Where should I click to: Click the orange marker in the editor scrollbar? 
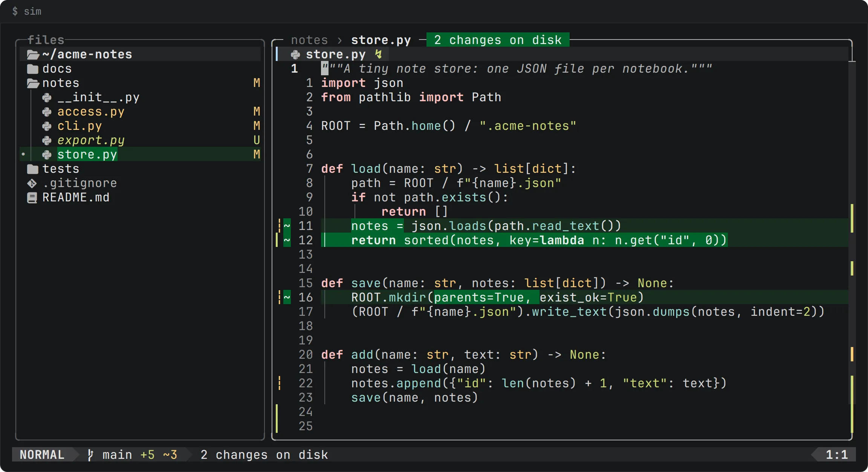pyautogui.click(x=852, y=354)
